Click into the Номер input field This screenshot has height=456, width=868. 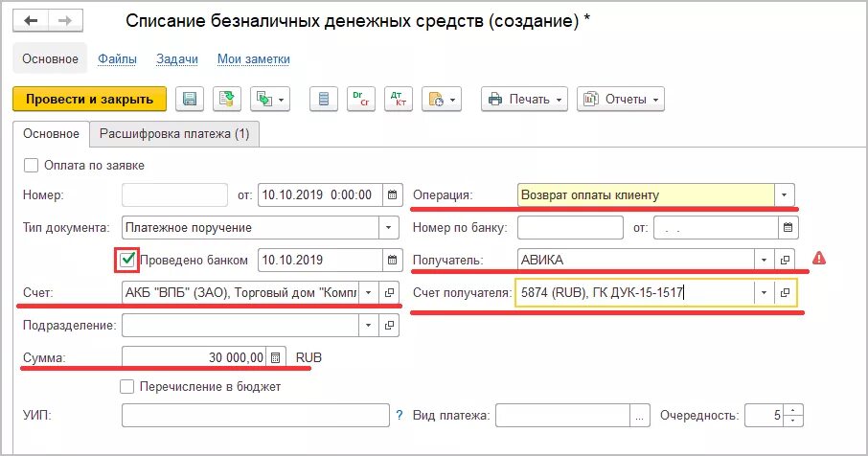[174, 194]
